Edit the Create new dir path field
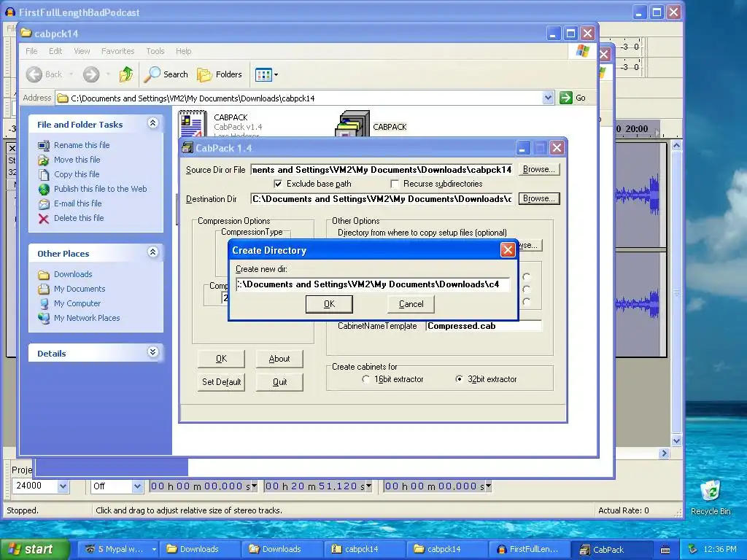 (373, 284)
